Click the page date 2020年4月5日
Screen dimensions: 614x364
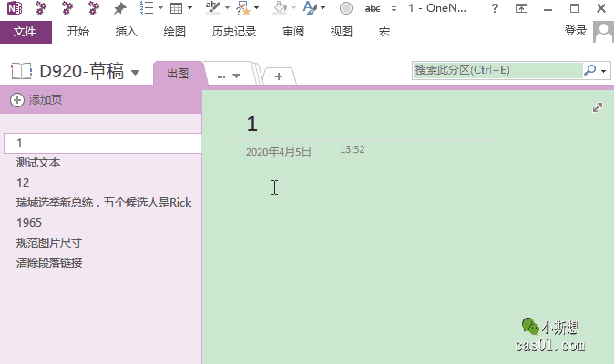279,152
